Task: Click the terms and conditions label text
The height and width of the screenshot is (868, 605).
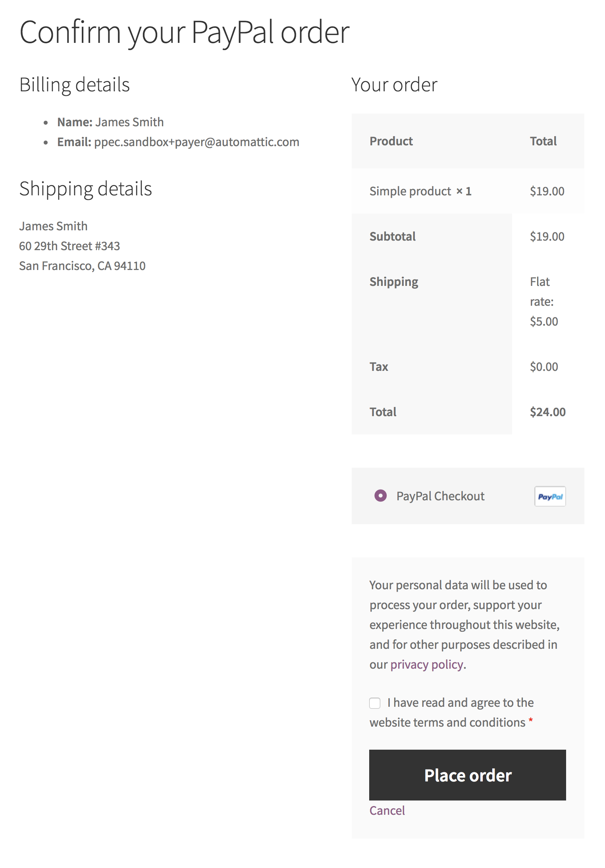Action: click(452, 712)
